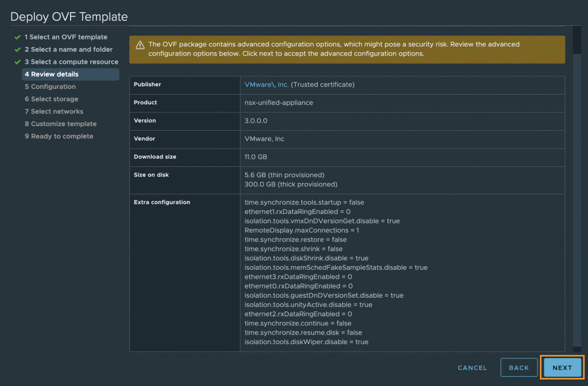Click the VMware, Inc vendor value
Screen dimensions: 588x386
[264, 139]
